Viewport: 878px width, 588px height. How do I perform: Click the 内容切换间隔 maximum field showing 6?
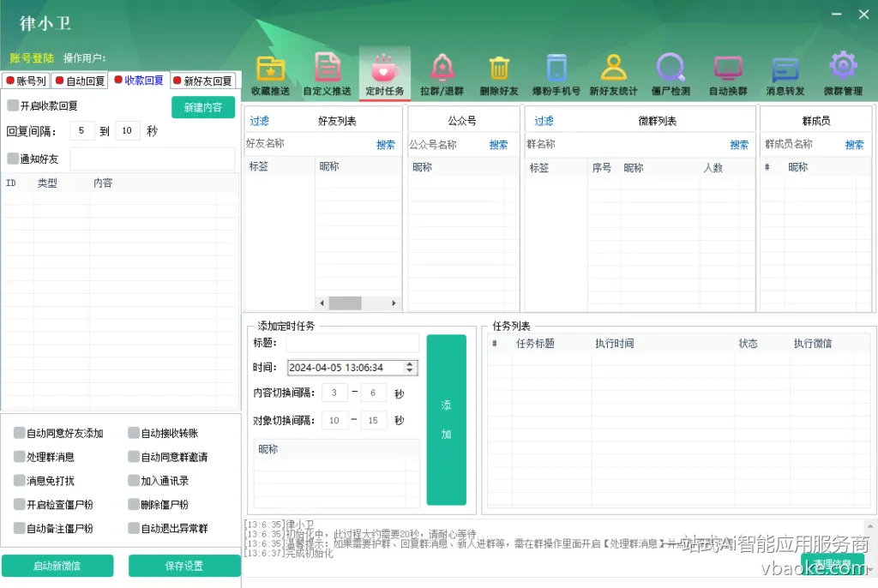[373, 393]
